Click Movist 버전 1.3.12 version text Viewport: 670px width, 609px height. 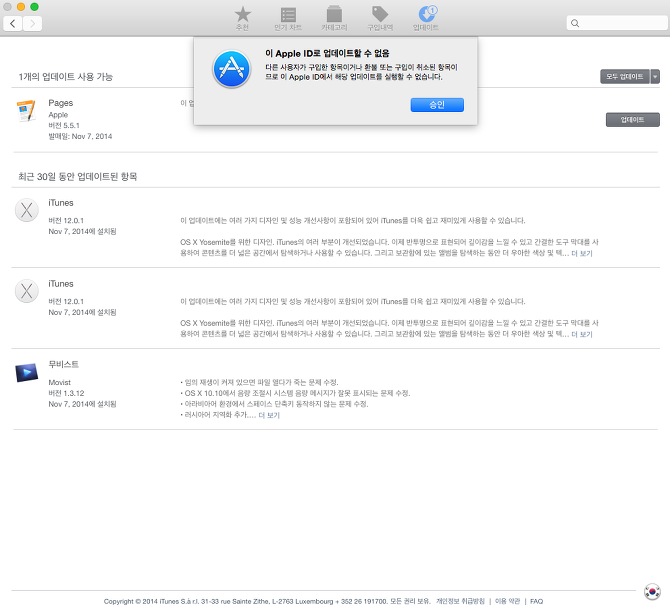point(66,393)
